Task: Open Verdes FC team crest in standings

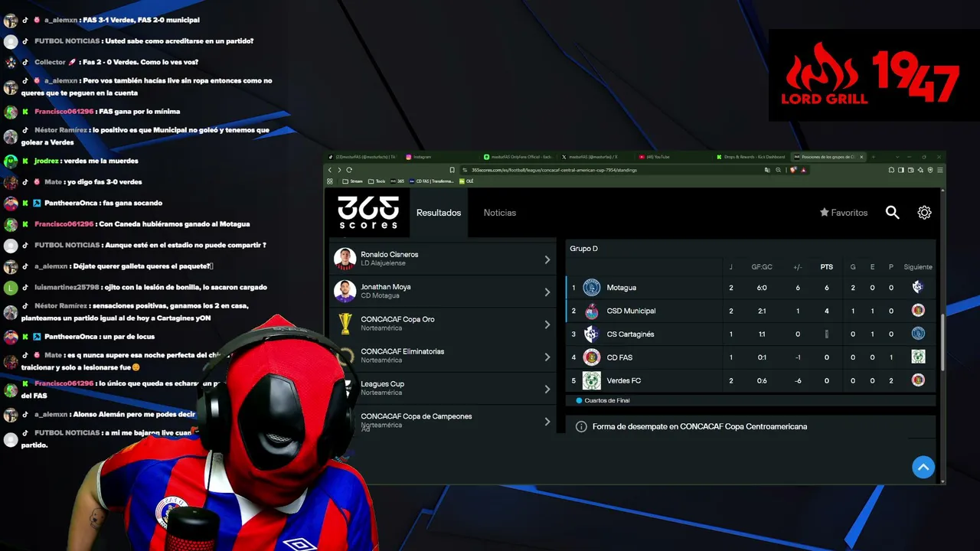Action: pyautogui.click(x=591, y=380)
